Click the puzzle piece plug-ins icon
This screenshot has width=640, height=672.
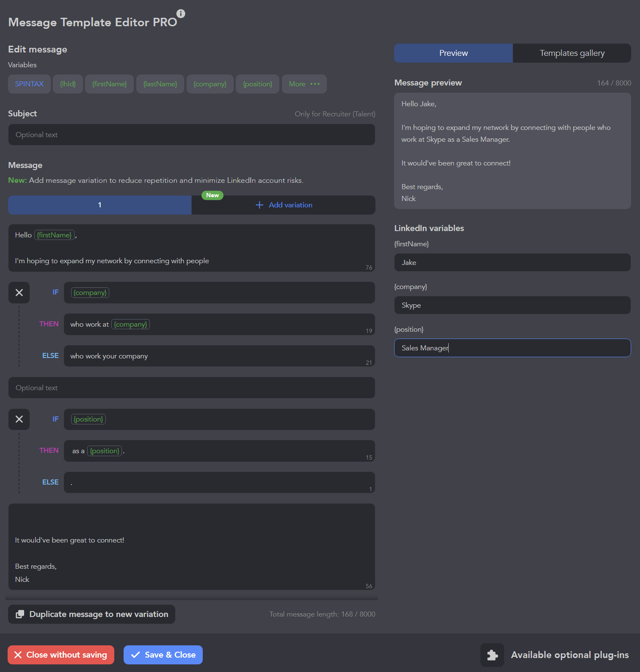click(492, 655)
